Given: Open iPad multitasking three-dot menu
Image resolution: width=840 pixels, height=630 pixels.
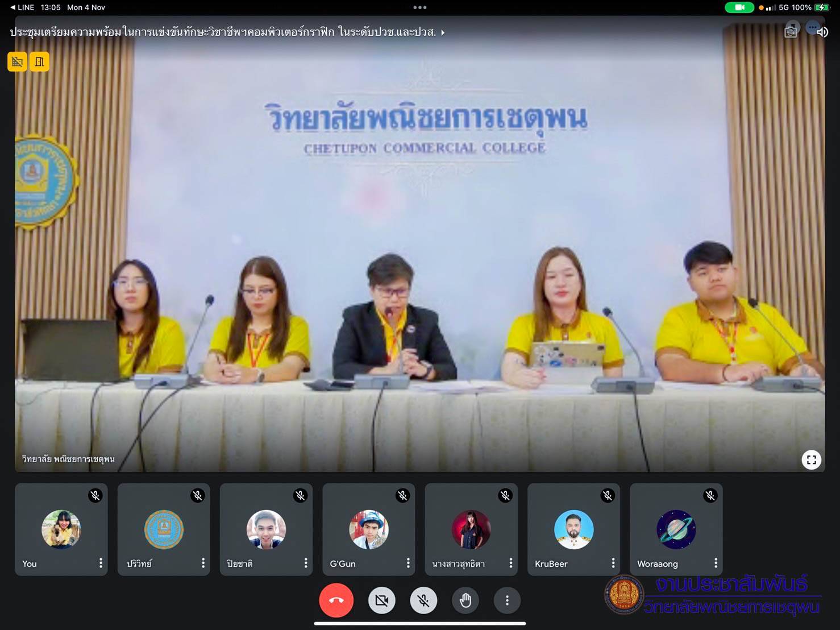Looking at the screenshot, I should 420,7.
